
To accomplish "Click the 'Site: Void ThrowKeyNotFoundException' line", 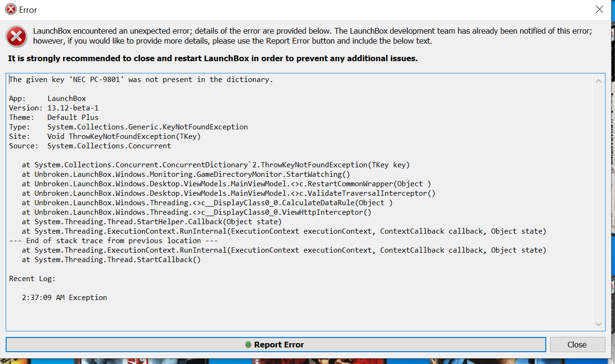I will [x=105, y=136].
